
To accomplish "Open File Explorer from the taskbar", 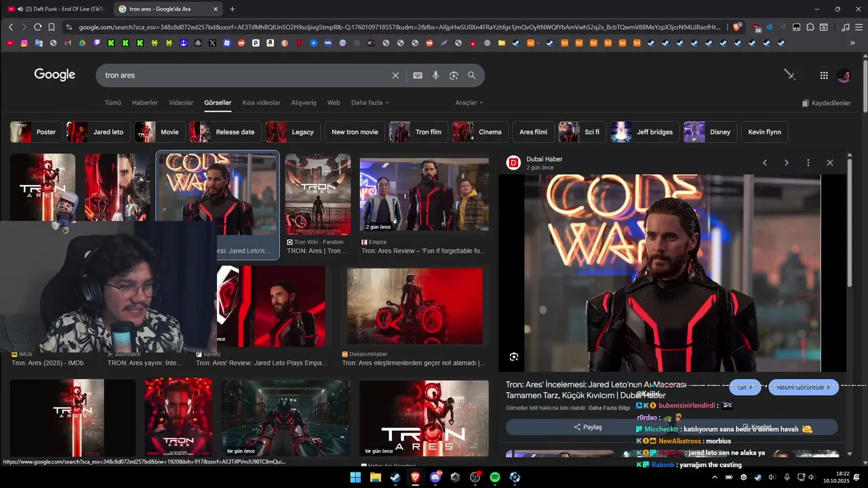I will tap(375, 477).
